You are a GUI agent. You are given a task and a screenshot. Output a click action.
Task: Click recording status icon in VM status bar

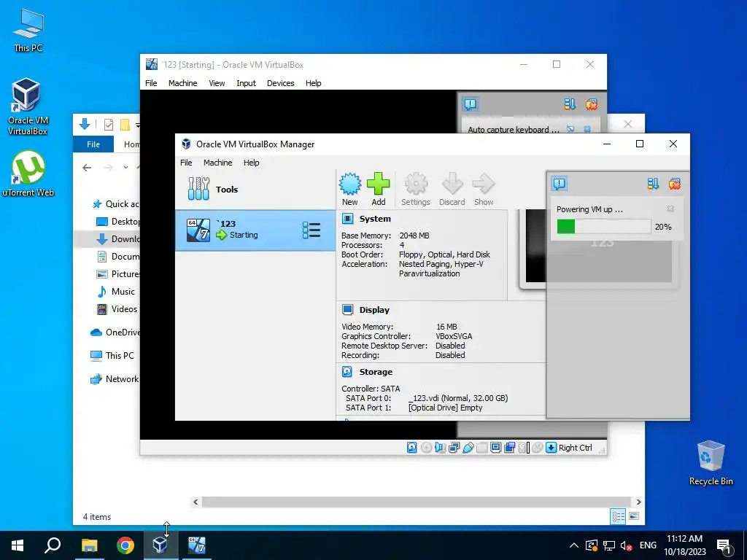coord(509,448)
